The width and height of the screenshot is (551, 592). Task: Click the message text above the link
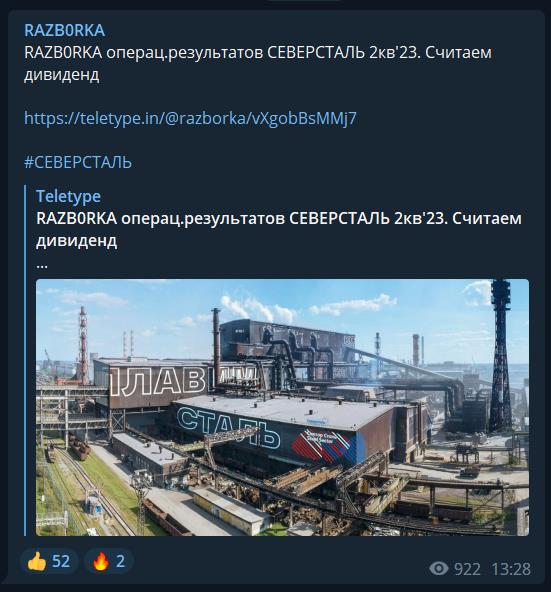tap(258, 63)
